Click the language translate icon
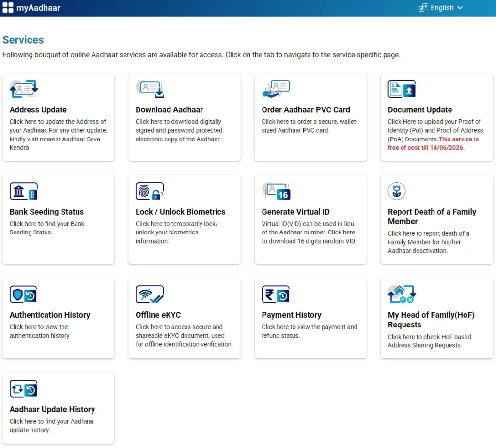 click(x=423, y=8)
